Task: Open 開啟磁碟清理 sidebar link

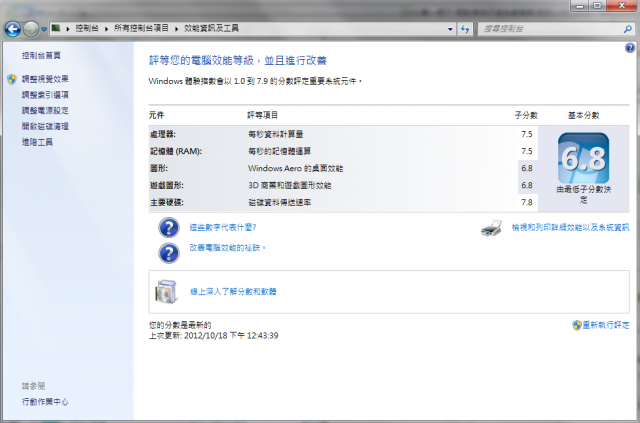Action: coord(45,127)
